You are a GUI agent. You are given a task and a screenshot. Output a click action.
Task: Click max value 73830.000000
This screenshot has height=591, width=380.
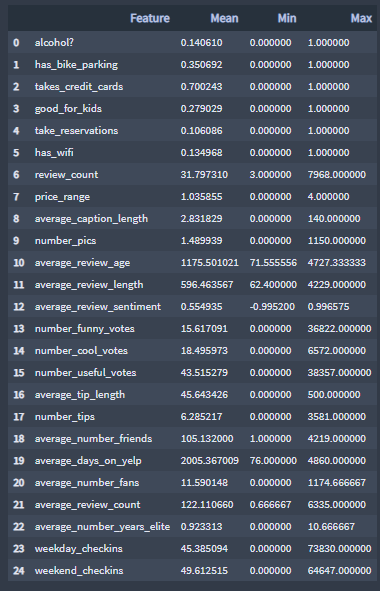point(339,548)
